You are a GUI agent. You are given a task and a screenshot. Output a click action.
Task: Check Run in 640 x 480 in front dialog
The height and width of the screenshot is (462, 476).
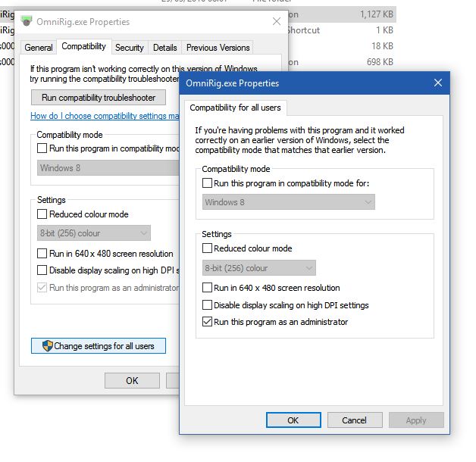(x=207, y=288)
